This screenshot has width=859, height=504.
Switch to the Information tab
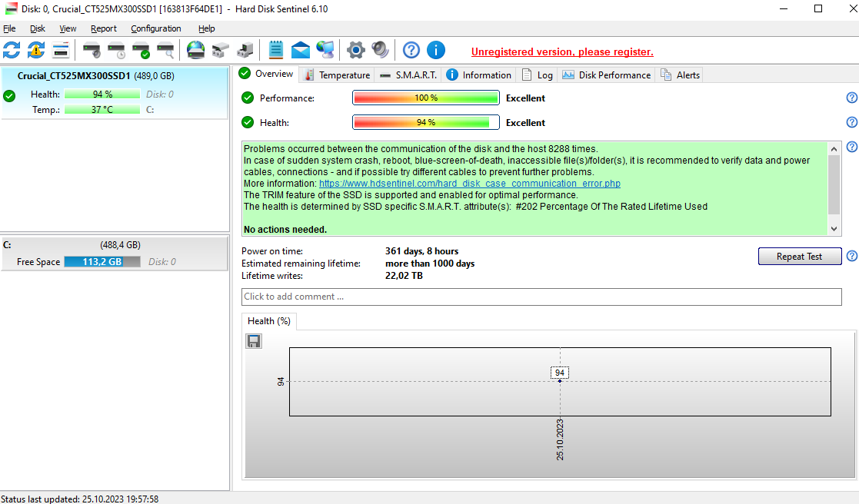479,75
